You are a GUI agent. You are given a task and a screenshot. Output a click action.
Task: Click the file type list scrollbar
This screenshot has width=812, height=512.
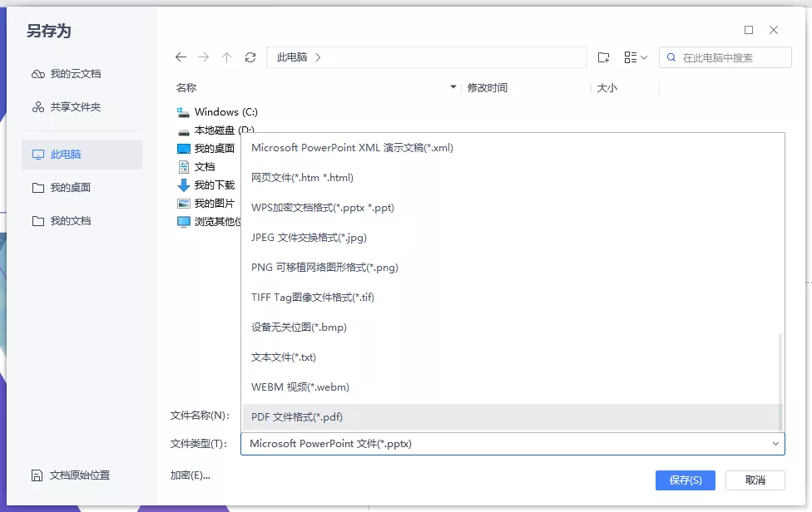coord(780,382)
